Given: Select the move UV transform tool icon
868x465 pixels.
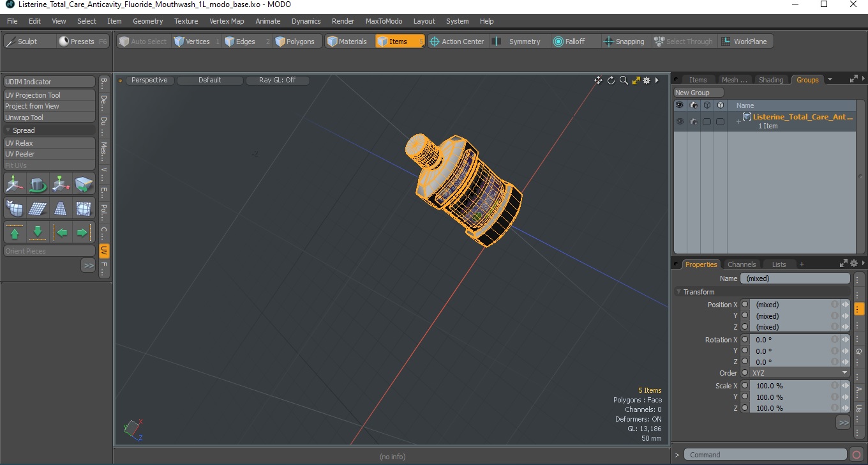Looking at the screenshot, I should click(x=15, y=184).
